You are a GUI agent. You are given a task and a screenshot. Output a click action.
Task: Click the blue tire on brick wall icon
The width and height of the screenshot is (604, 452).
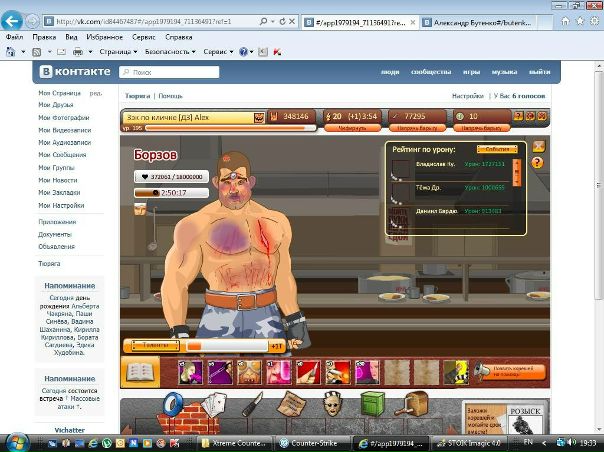pos(171,407)
